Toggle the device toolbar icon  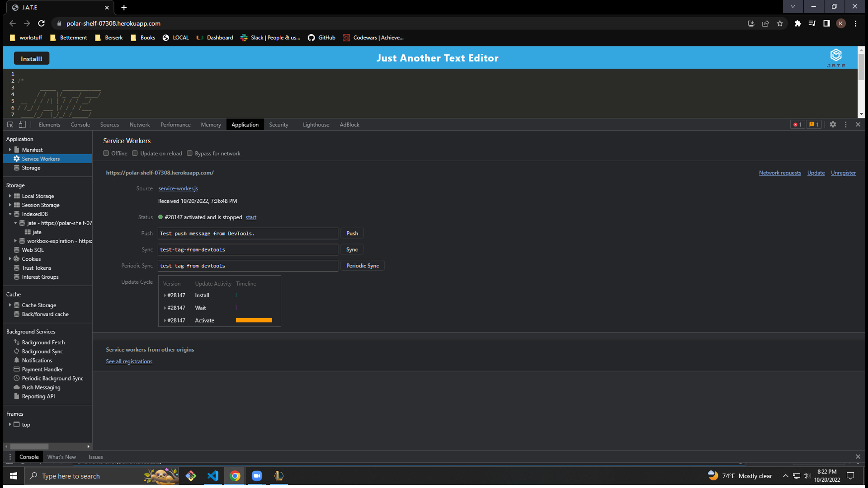(22, 125)
